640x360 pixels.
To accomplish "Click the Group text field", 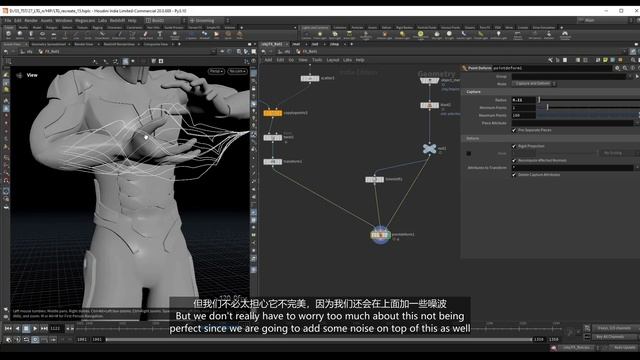I will (x=569, y=76).
